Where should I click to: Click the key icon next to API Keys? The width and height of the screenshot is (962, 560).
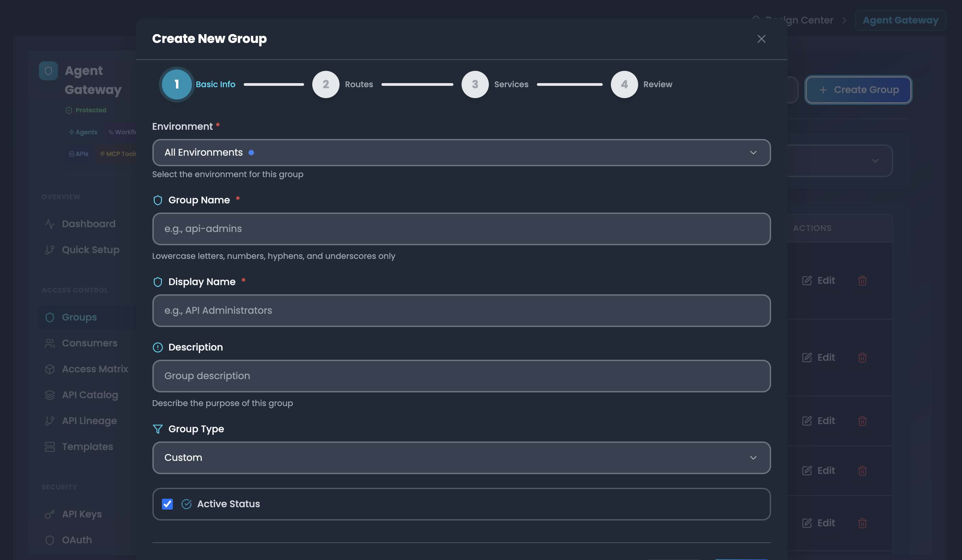[x=50, y=514]
